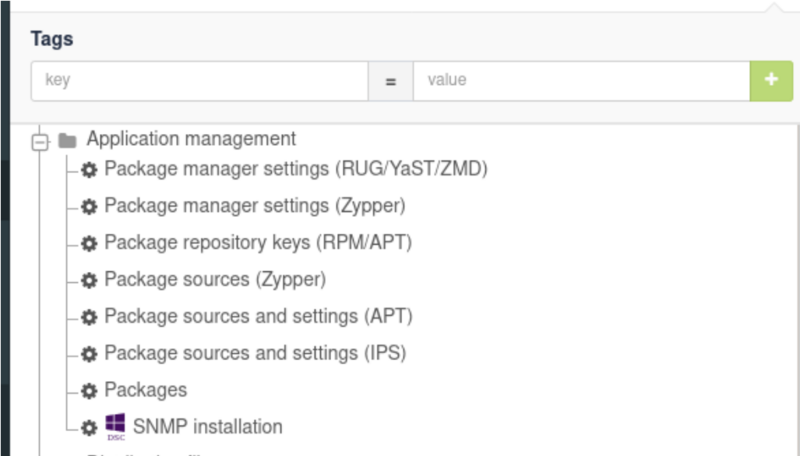Click gear icon for Package sources and settings (IPS)
Image resolution: width=800 pixels, height=456 pixels.
tap(89, 354)
